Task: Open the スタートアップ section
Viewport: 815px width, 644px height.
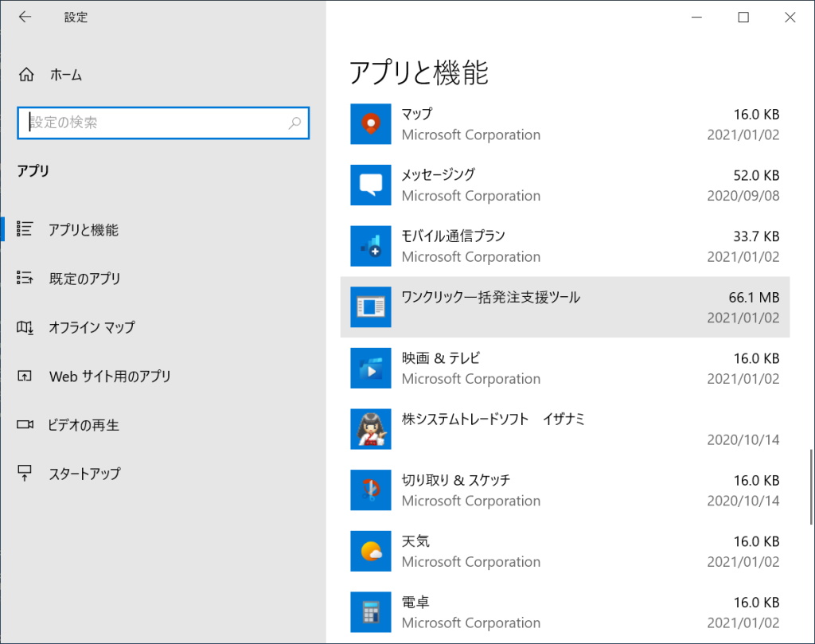Action: click(163, 474)
